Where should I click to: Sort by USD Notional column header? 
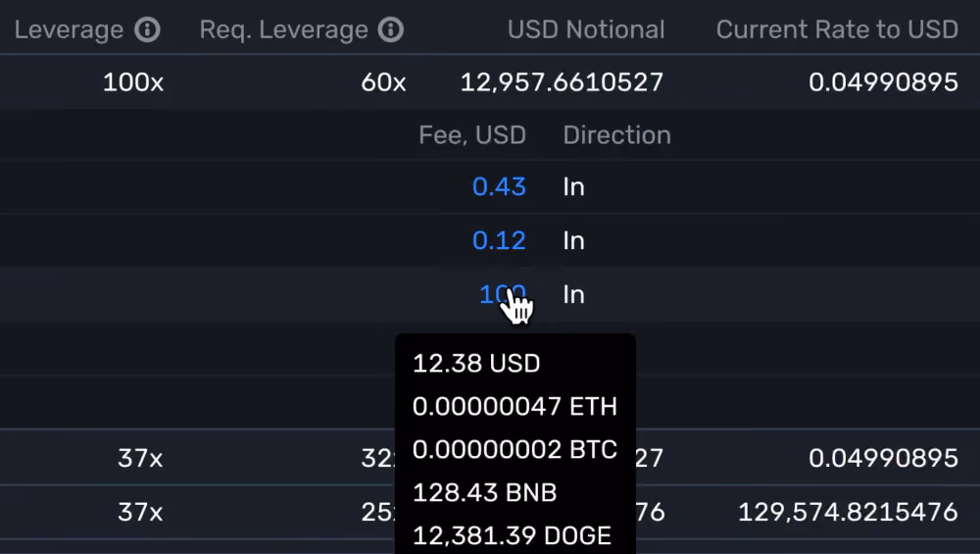click(x=586, y=29)
